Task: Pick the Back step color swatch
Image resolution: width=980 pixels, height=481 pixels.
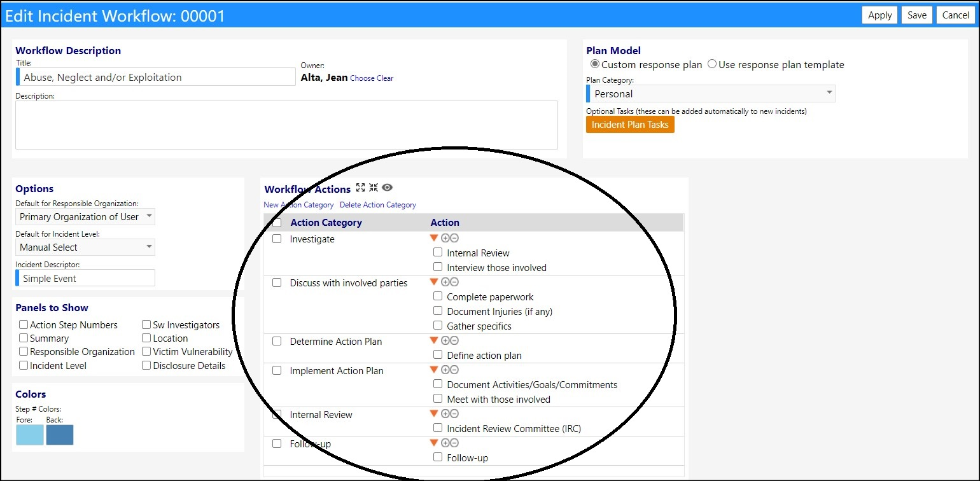Action: pos(60,435)
